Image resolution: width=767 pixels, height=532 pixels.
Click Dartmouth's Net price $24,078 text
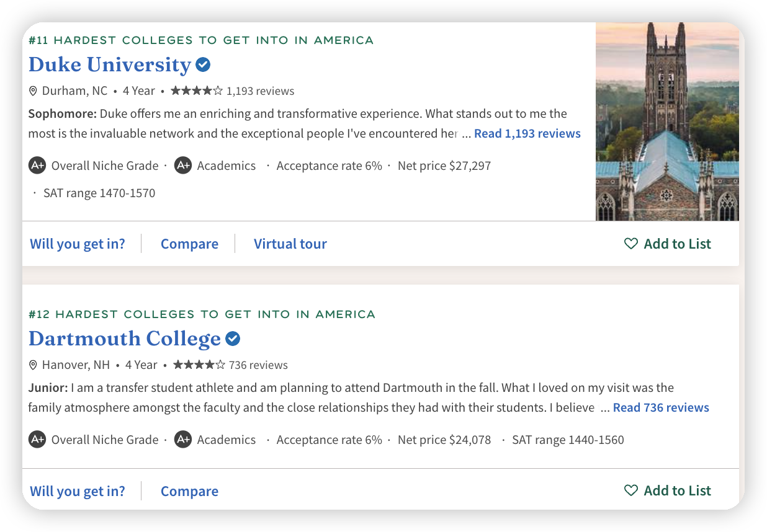coord(444,440)
